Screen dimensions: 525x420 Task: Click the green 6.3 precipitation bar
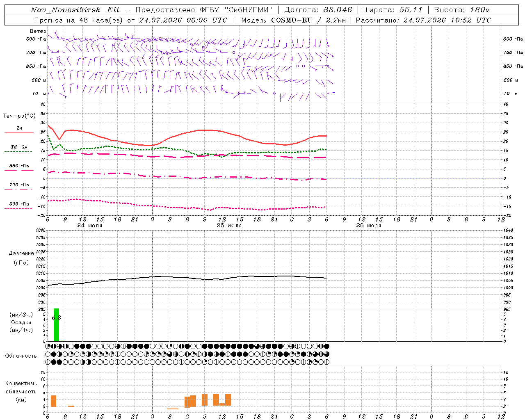click(x=56, y=324)
